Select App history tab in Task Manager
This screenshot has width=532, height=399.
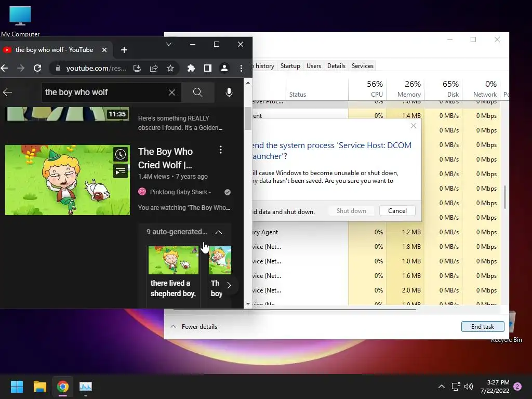point(264,66)
